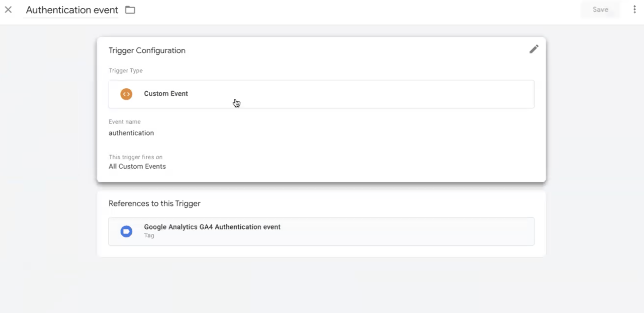This screenshot has width=644, height=313.
Task: Click the pencil edit icon
Action: click(533, 49)
